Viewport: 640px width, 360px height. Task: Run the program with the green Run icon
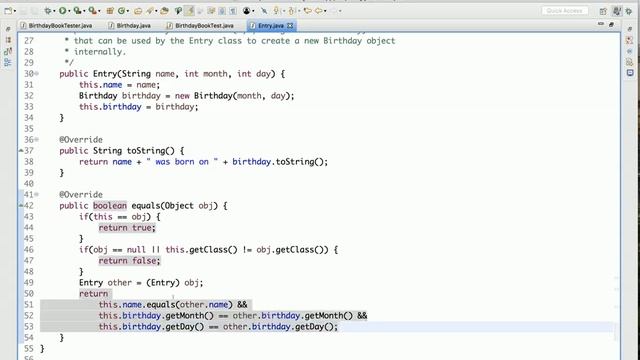tap(62, 11)
